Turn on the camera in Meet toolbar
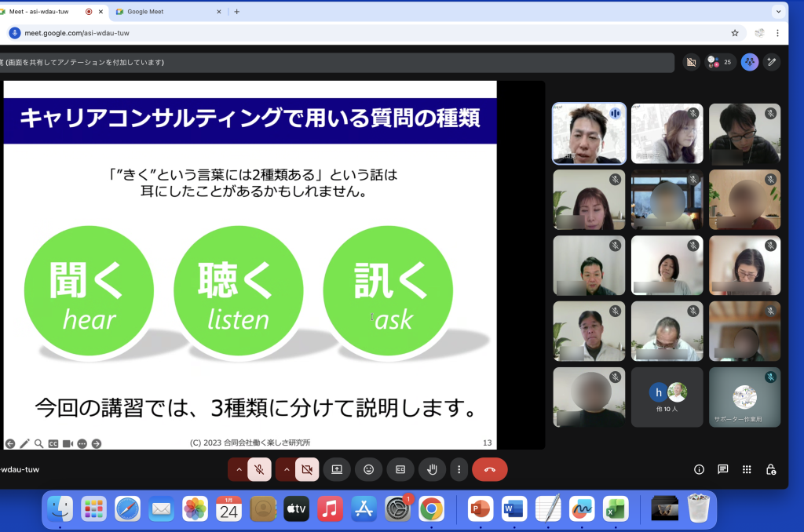The height and width of the screenshot is (532, 804). [307, 469]
